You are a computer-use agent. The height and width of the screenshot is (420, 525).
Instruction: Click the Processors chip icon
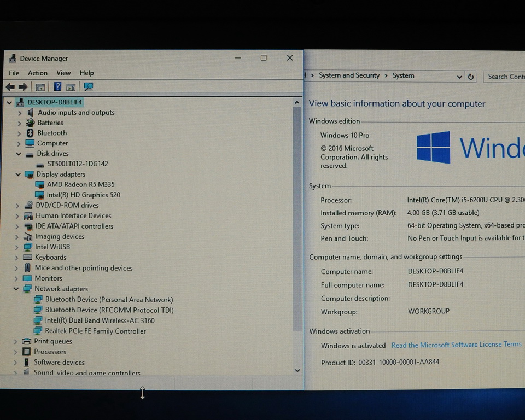click(27, 351)
